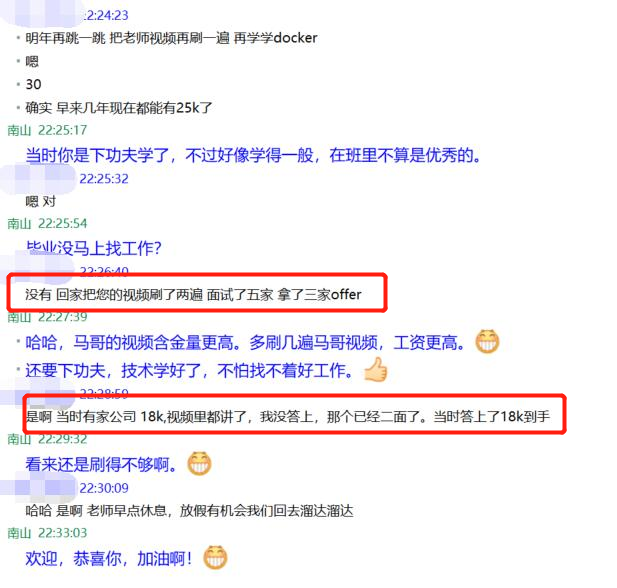Click the red-boxed message about 18k到手
This screenshot has width=617, height=588.
point(288,416)
